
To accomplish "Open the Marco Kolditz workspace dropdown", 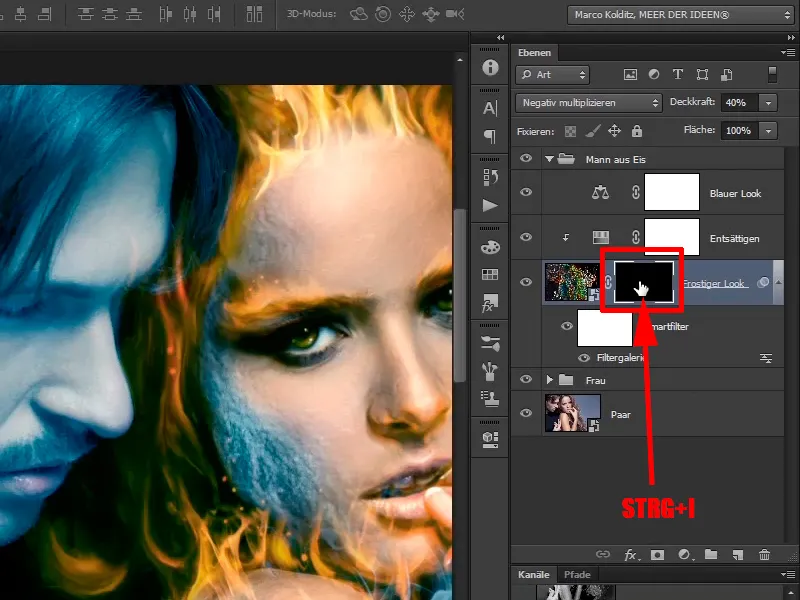I will [x=681, y=15].
